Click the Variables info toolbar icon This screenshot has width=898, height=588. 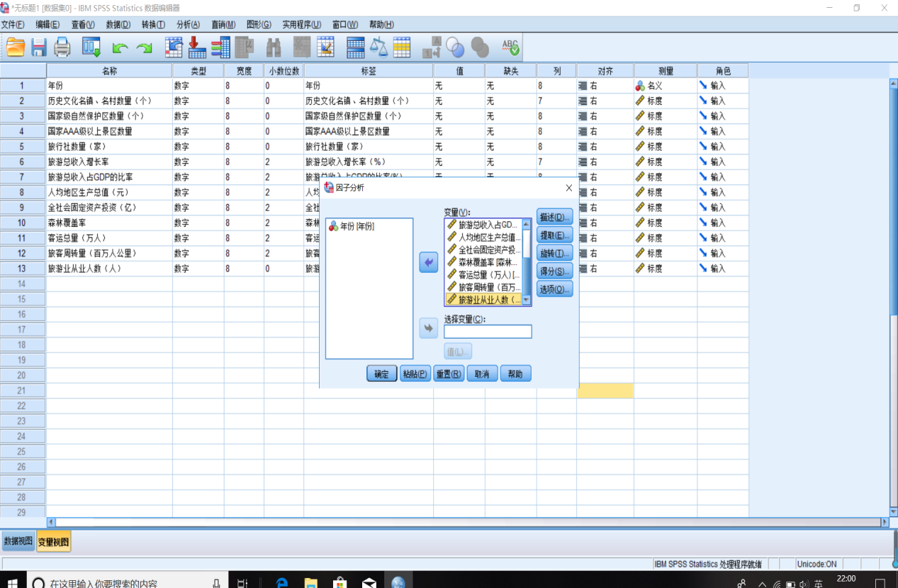[x=220, y=47]
